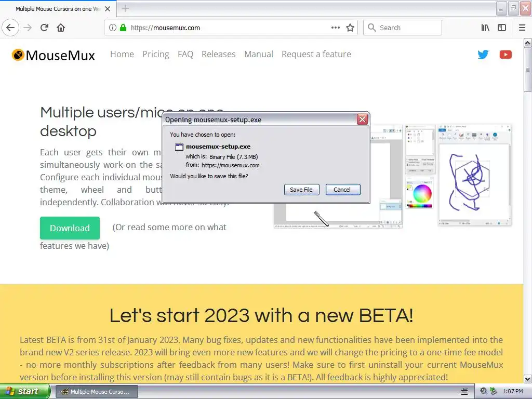View the Releases page
532x399 pixels.
tap(219, 54)
